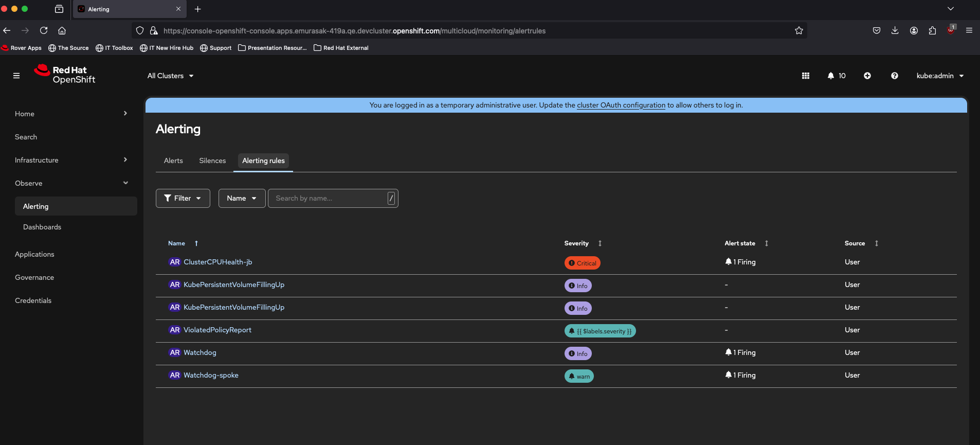Screen dimensions: 980x445
Task: Open the notifications bell showing 10
Action: pos(837,76)
